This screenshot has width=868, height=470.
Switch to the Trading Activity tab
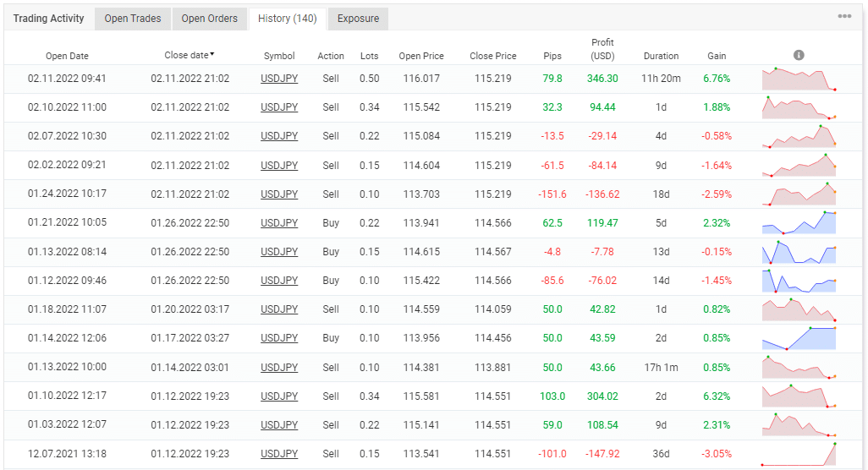49,19
